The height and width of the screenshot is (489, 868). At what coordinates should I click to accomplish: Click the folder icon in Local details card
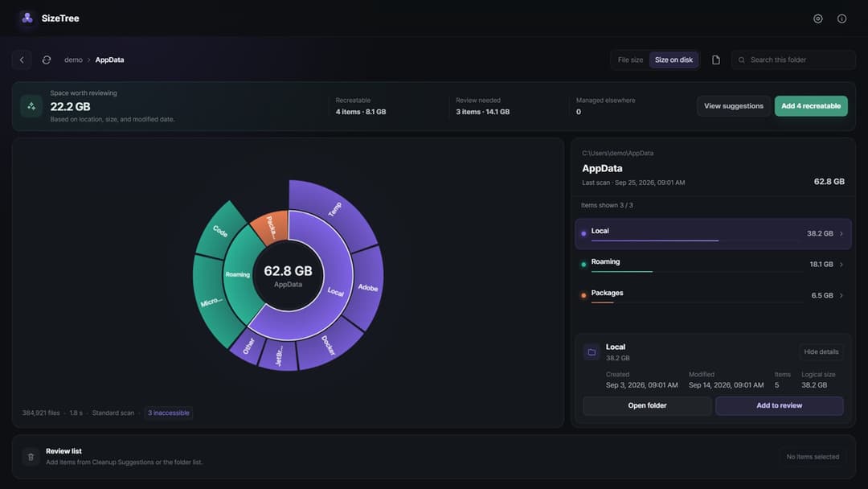(592, 352)
